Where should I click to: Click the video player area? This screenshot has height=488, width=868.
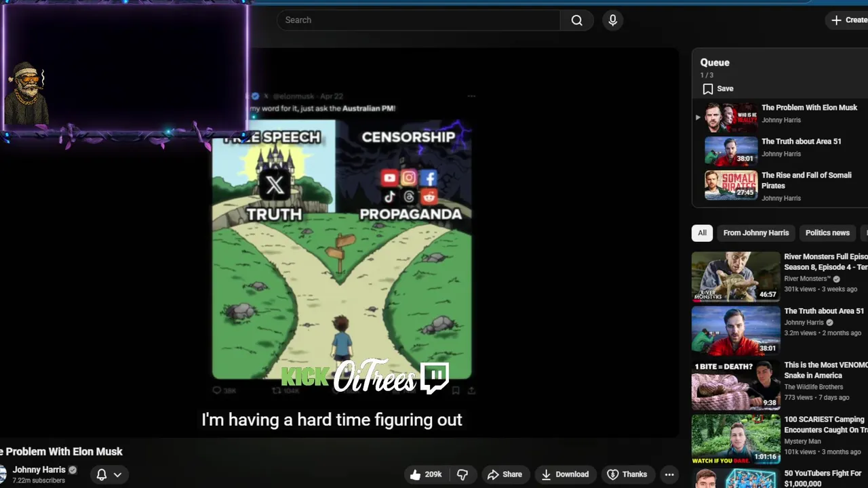click(339, 243)
